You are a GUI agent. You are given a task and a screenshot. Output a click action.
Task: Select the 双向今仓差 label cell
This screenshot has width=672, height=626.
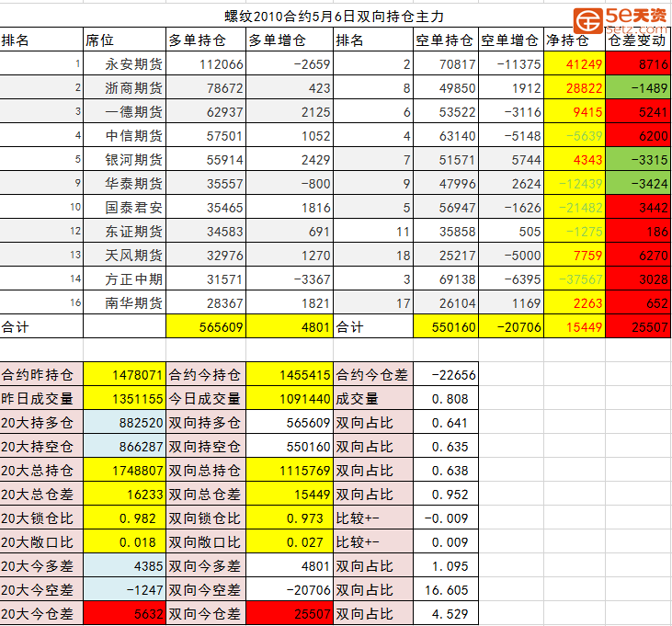tap(206, 614)
